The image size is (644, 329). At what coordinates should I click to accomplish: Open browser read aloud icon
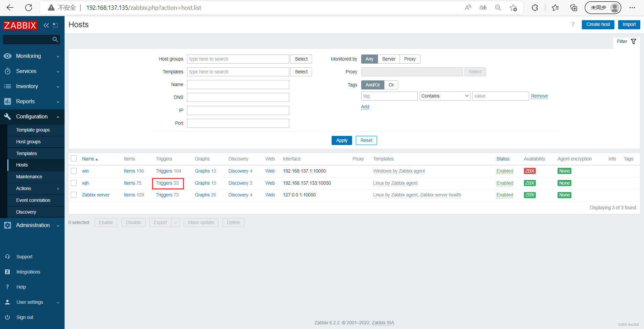[x=468, y=7]
